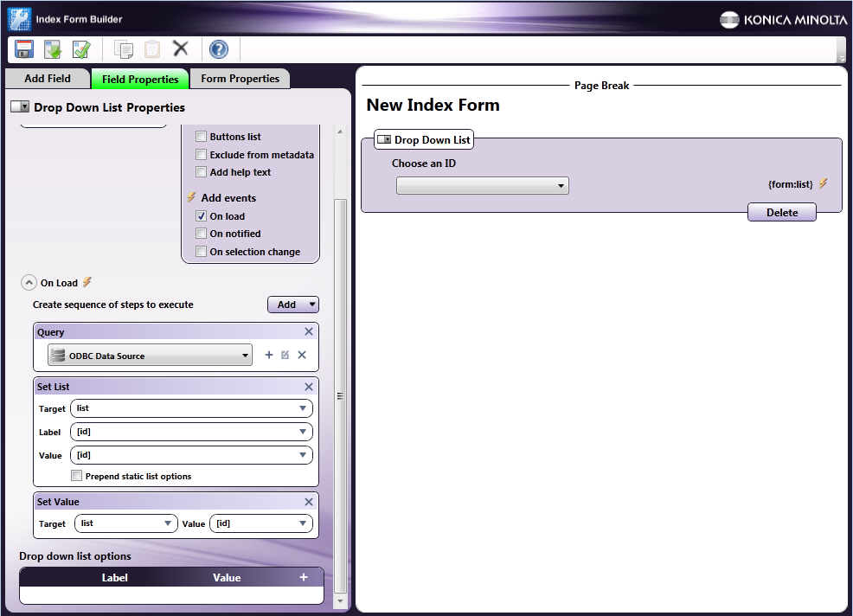The height and width of the screenshot is (616, 853).
Task: Open the Set Value Target dropdown
Action: coord(126,523)
